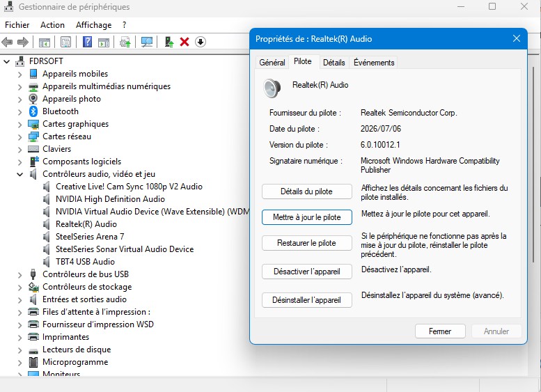Screen dimensions: 541x392
Task: Select Fournisseur d'impression WSD category
Action: click(98, 324)
